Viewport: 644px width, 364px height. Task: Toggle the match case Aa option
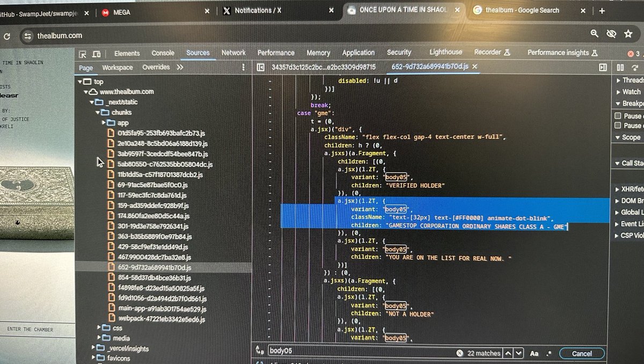click(x=534, y=353)
